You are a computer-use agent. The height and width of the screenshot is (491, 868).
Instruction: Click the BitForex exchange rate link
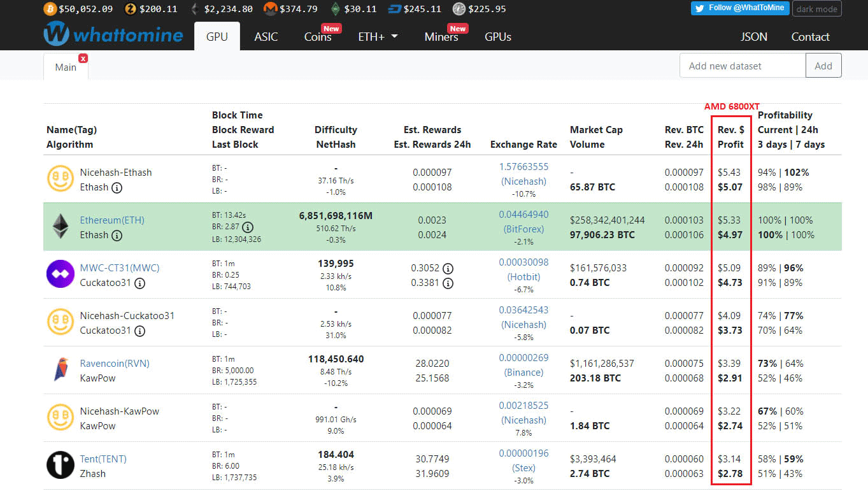tap(523, 229)
